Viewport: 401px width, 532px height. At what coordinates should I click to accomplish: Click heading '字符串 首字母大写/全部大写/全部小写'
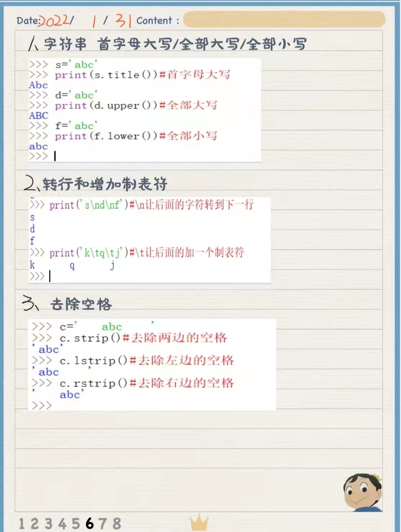tap(175, 44)
